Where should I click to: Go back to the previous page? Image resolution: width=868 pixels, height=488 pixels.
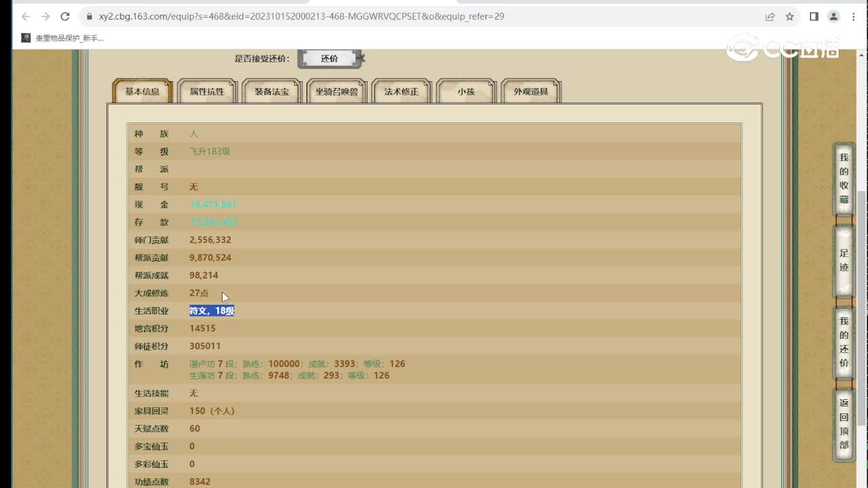[25, 16]
